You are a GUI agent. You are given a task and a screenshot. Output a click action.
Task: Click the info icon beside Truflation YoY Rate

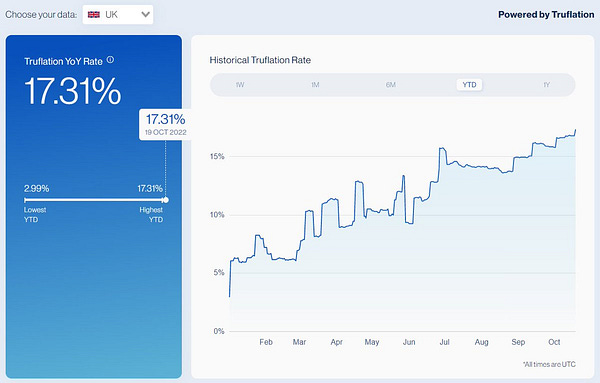[110, 60]
